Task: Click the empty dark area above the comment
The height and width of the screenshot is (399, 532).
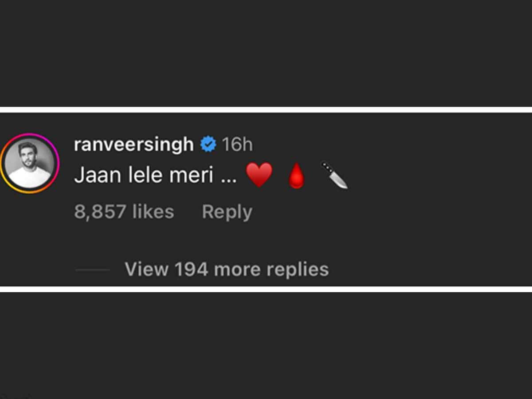Action: 266,53
